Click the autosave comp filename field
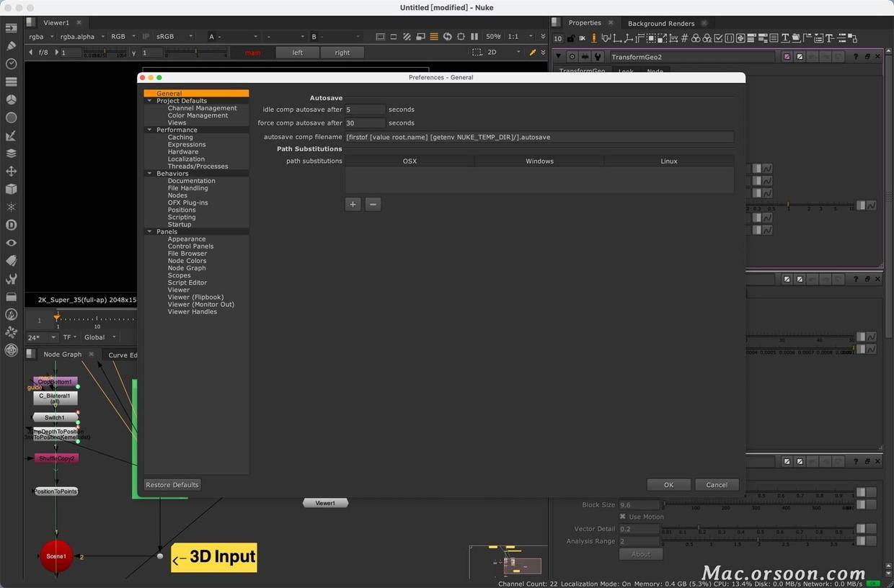The image size is (894, 588). pyautogui.click(x=539, y=137)
